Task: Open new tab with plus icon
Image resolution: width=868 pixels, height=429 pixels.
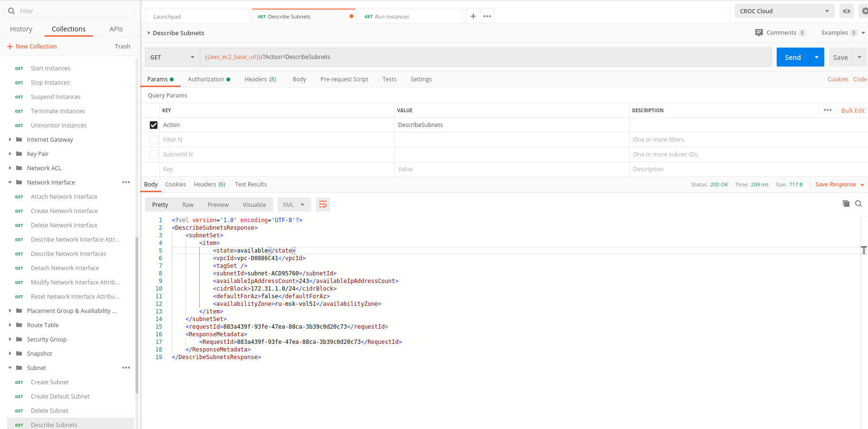Action: click(473, 16)
